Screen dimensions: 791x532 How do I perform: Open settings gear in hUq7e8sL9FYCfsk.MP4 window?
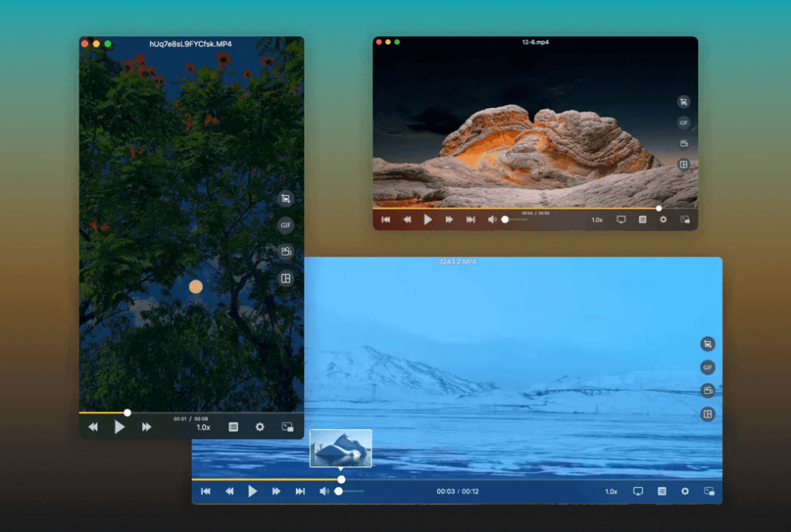[260, 427]
